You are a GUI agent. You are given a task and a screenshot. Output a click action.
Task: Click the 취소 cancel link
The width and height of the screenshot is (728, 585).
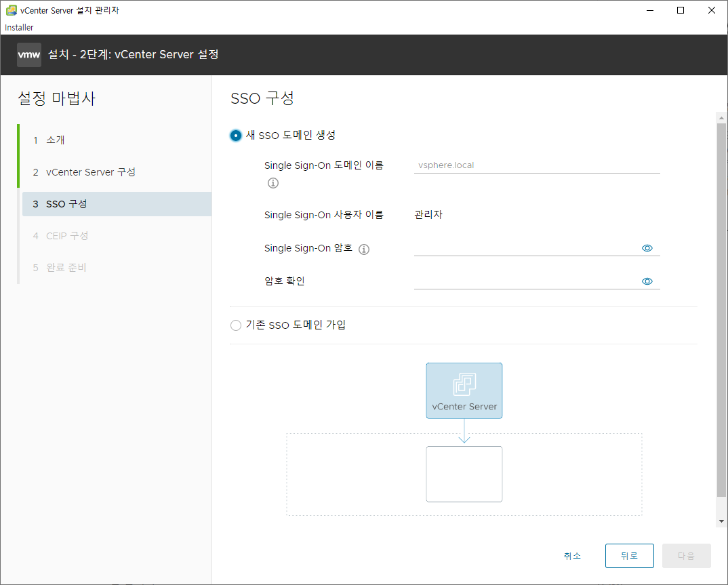[x=572, y=556]
